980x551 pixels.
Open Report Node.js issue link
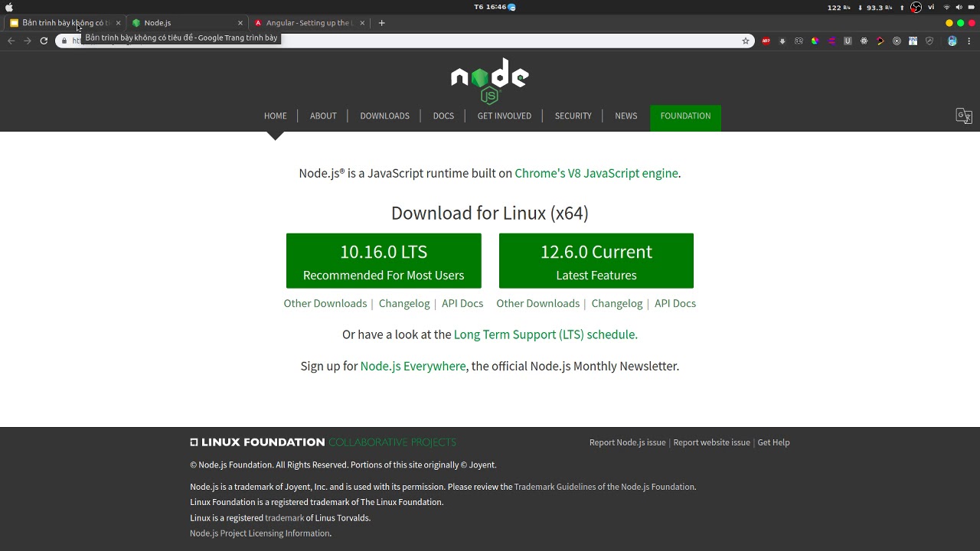[628, 442]
